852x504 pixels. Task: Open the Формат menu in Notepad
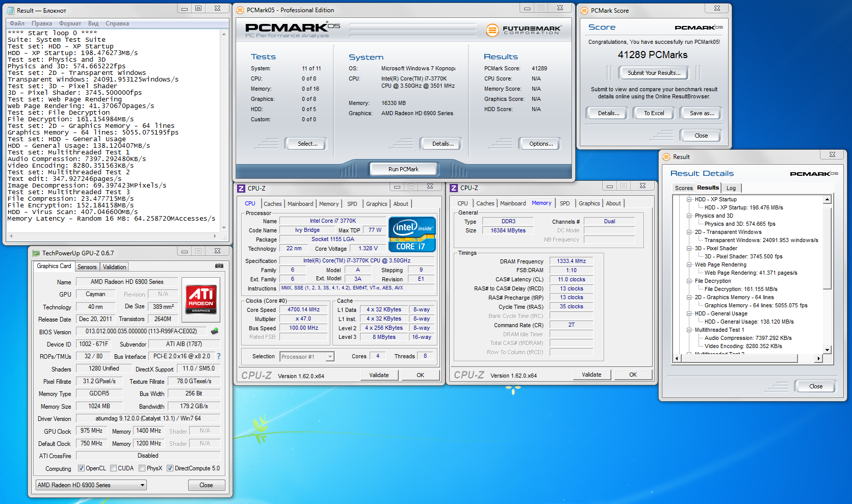pyautogui.click(x=70, y=23)
